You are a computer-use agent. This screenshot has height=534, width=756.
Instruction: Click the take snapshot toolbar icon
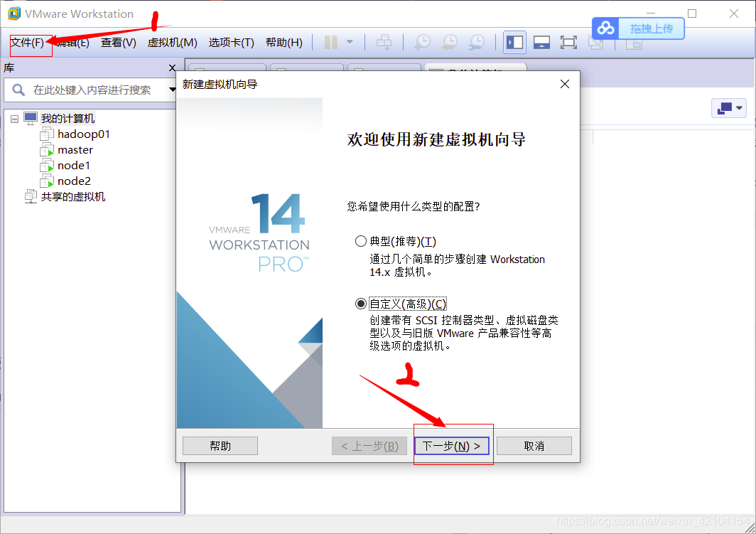(422, 43)
